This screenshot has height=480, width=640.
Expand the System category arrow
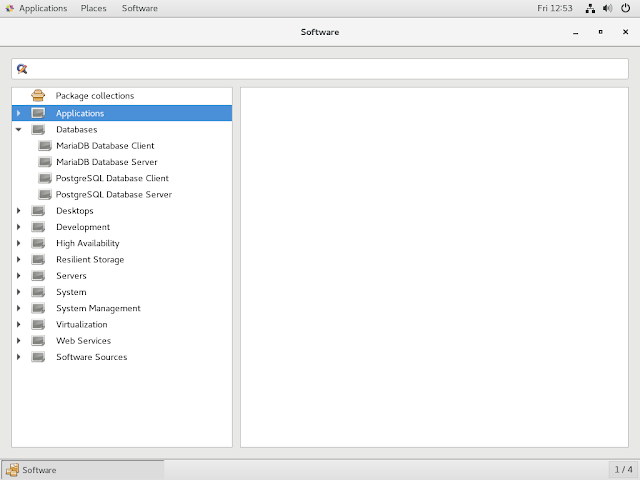pos(18,292)
